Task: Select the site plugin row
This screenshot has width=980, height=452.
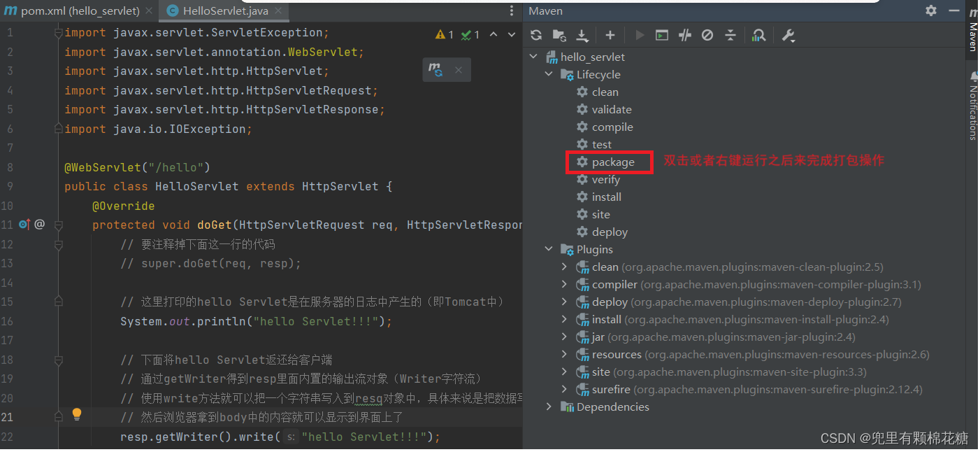Action: (745, 372)
